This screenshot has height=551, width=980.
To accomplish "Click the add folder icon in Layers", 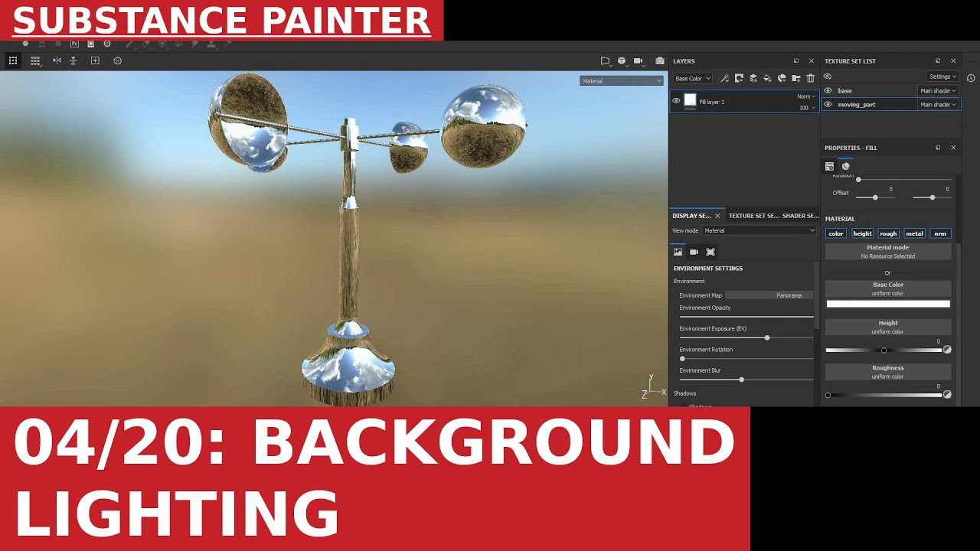I will pos(796,78).
